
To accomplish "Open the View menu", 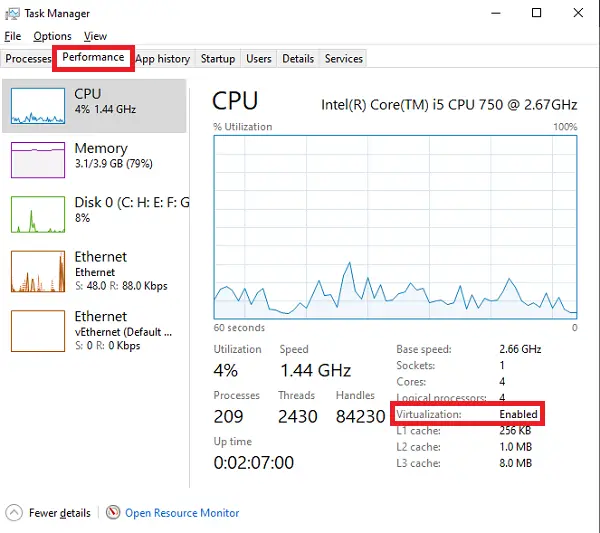I will [x=95, y=36].
